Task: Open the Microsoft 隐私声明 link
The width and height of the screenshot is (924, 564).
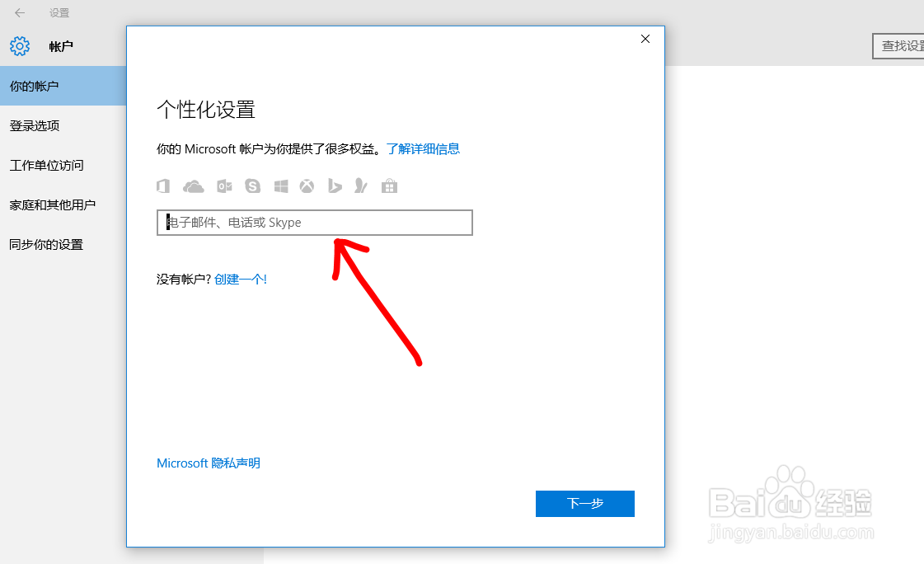Action: click(209, 463)
